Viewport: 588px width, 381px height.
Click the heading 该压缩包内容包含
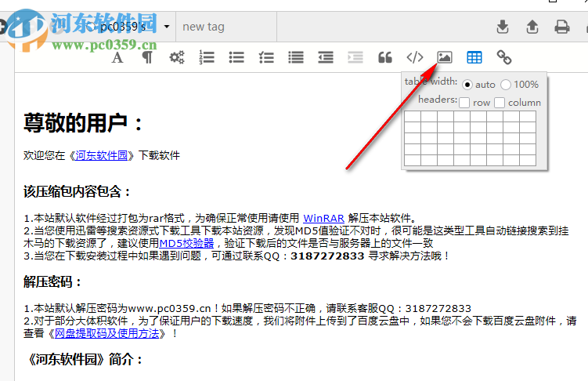[x=77, y=191]
